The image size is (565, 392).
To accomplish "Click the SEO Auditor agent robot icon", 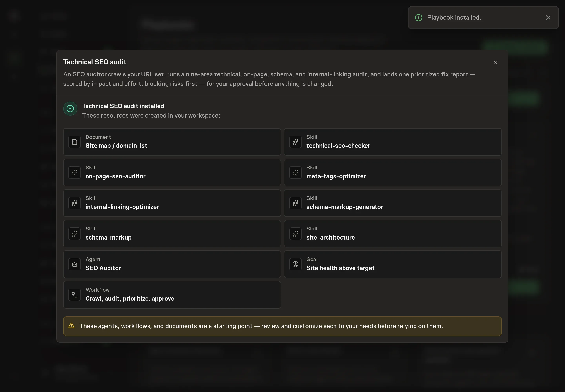I will (75, 264).
